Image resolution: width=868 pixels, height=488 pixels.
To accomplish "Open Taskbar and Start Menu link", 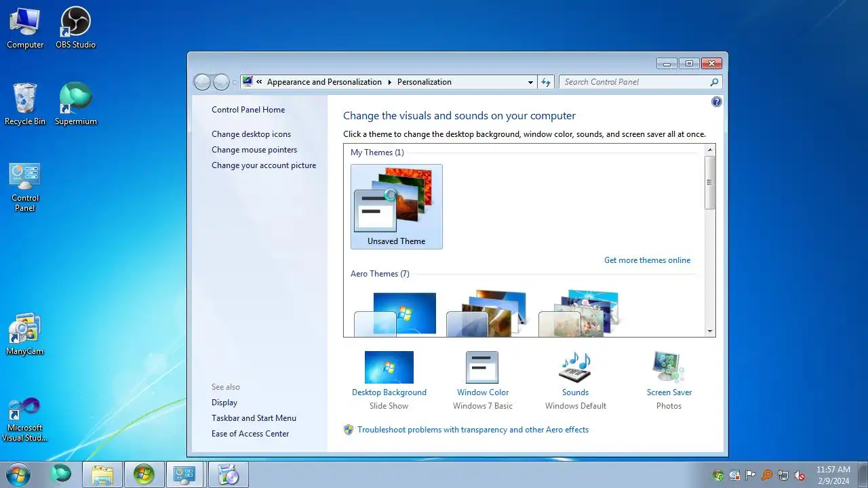I will [x=254, y=418].
